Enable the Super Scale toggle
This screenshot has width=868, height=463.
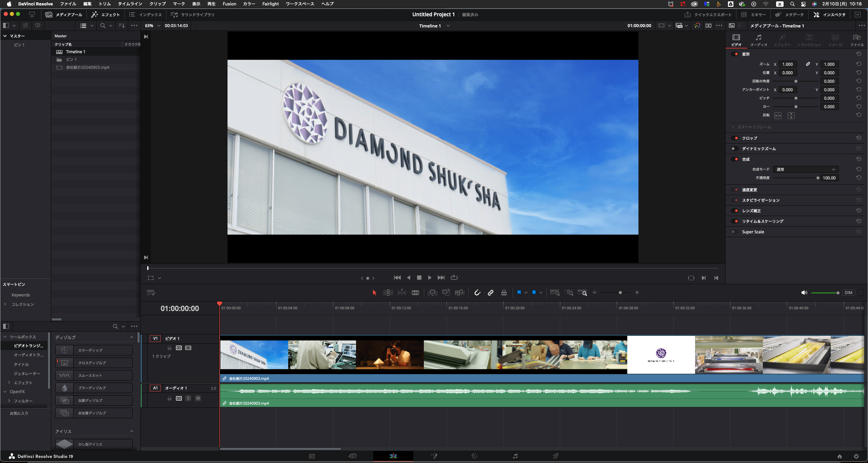tap(735, 232)
